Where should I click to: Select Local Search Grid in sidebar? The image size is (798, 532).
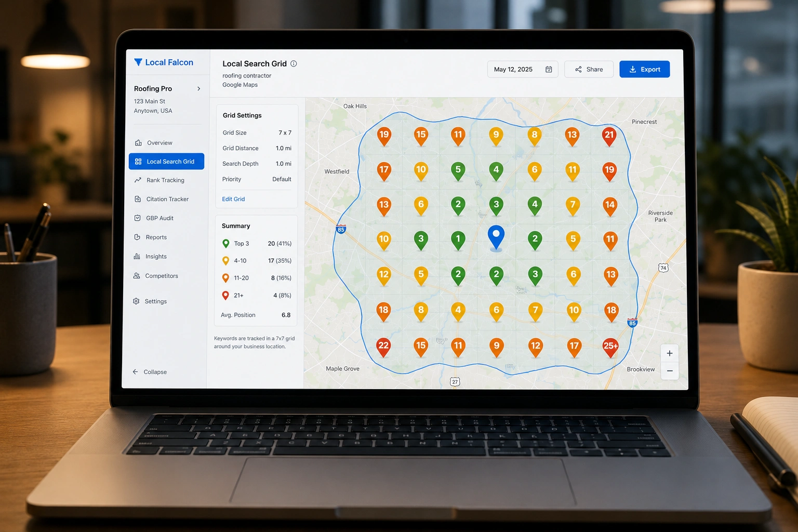pos(166,162)
